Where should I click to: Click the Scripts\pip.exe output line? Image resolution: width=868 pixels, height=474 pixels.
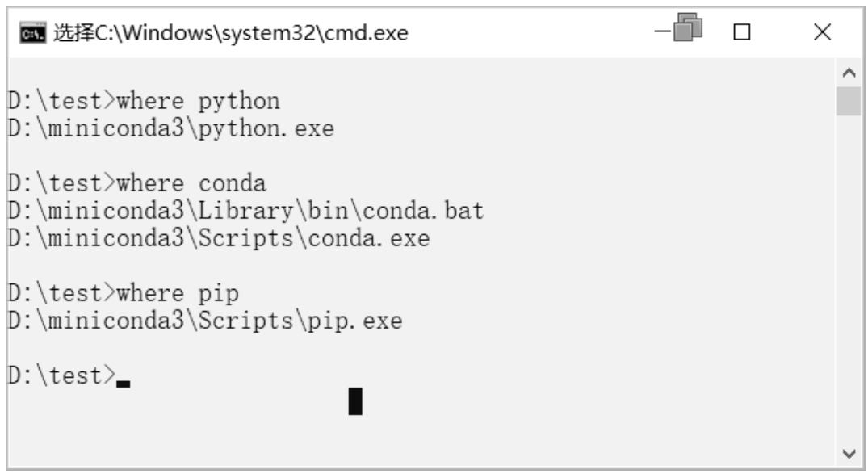pyautogui.click(x=205, y=321)
